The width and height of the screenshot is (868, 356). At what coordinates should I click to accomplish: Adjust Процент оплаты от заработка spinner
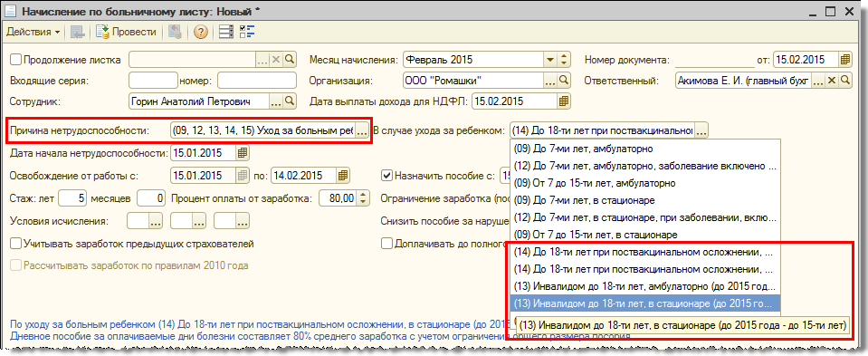tap(363, 197)
